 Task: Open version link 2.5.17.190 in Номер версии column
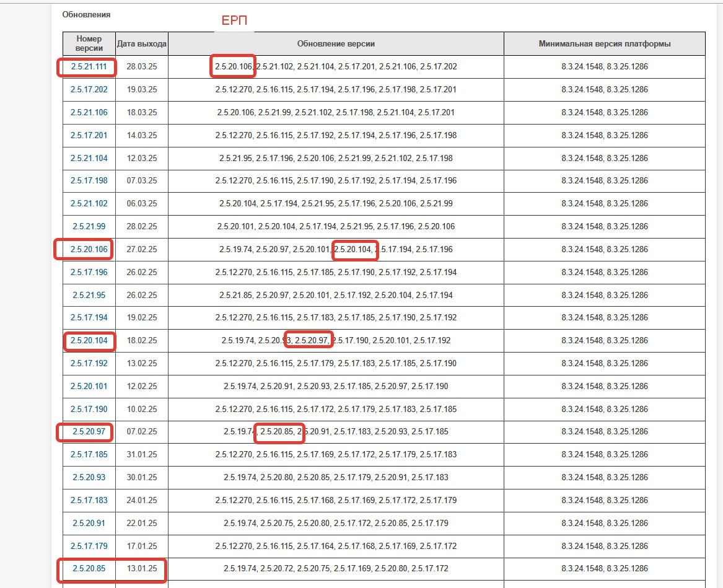click(89, 410)
